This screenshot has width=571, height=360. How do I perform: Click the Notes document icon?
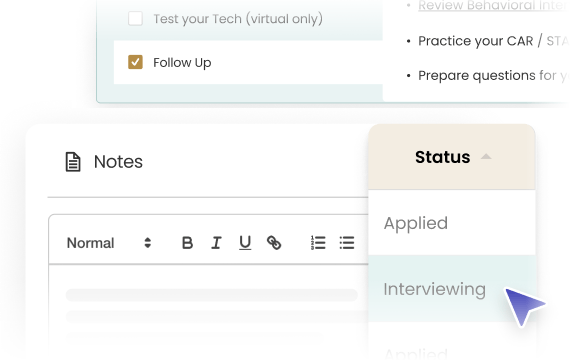click(73, 162)
